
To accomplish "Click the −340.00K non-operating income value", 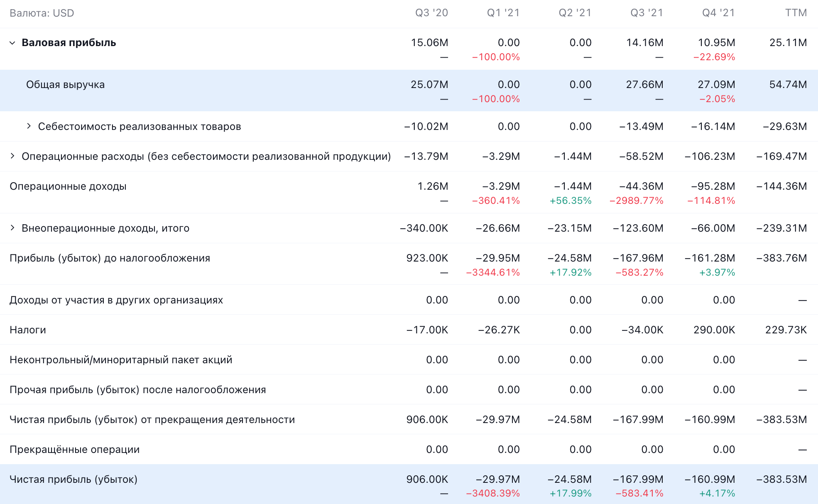I will point(424,228).
